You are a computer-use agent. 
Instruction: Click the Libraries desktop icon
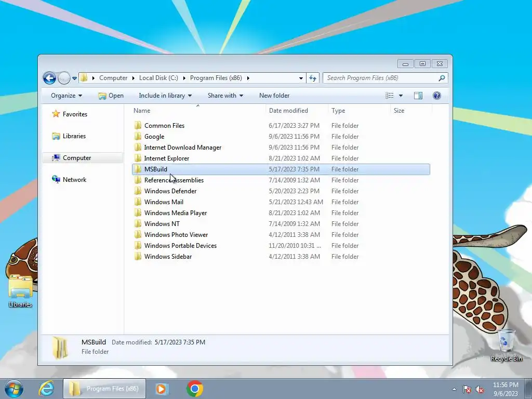point(20,291)
